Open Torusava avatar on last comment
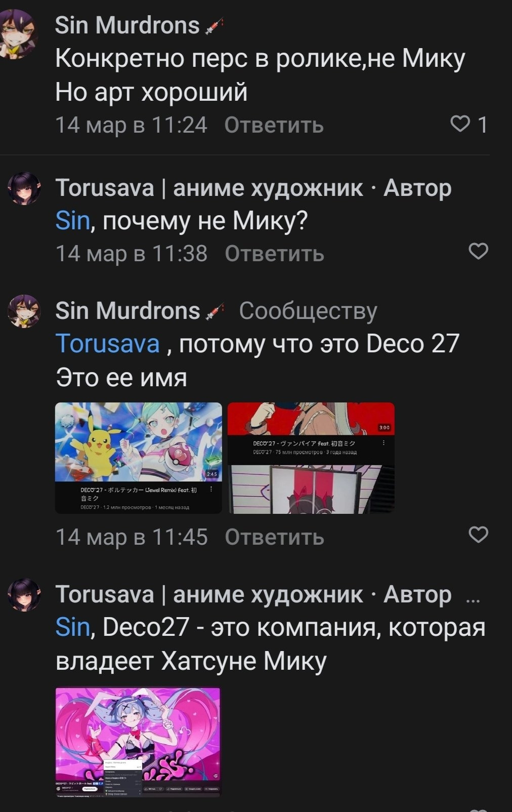Image resolution: width=512 pixels, height=812 pixels. (24, 595)
